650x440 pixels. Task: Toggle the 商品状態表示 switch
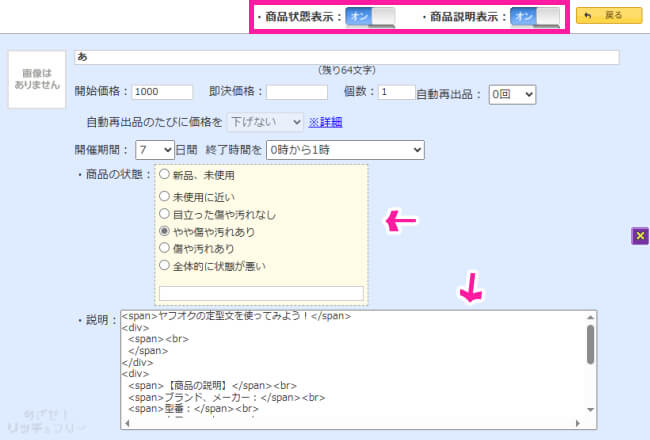tap(370, 17)
